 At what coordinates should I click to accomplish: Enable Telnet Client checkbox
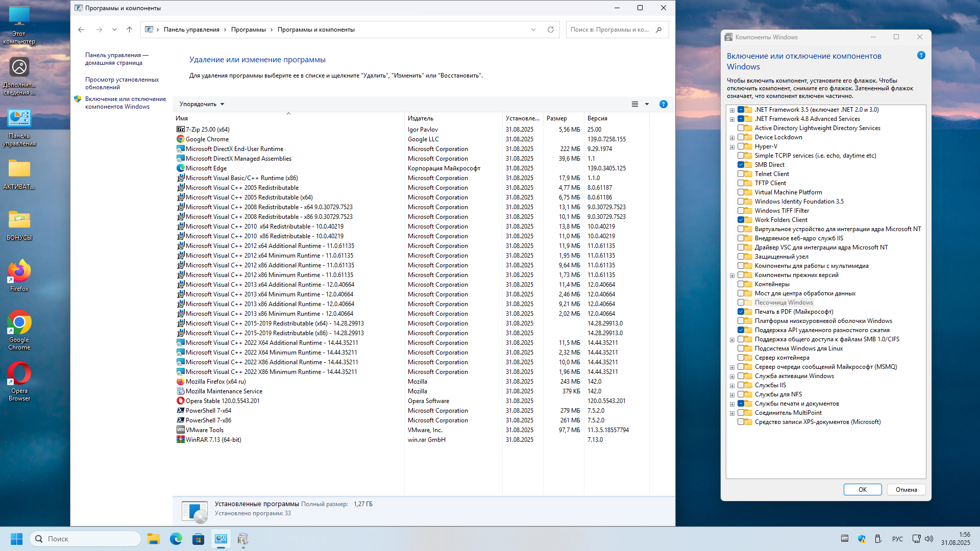741,174
